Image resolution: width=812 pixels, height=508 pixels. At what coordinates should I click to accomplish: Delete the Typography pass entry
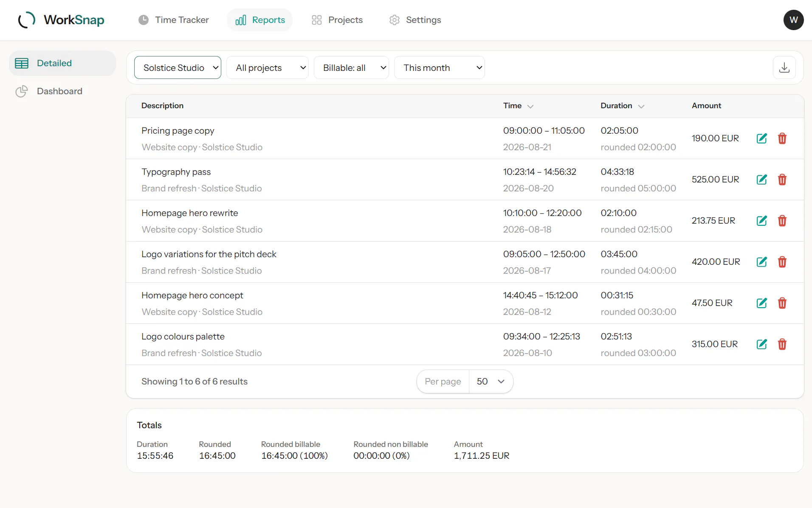pyautogui.click(x=782, y=180)
